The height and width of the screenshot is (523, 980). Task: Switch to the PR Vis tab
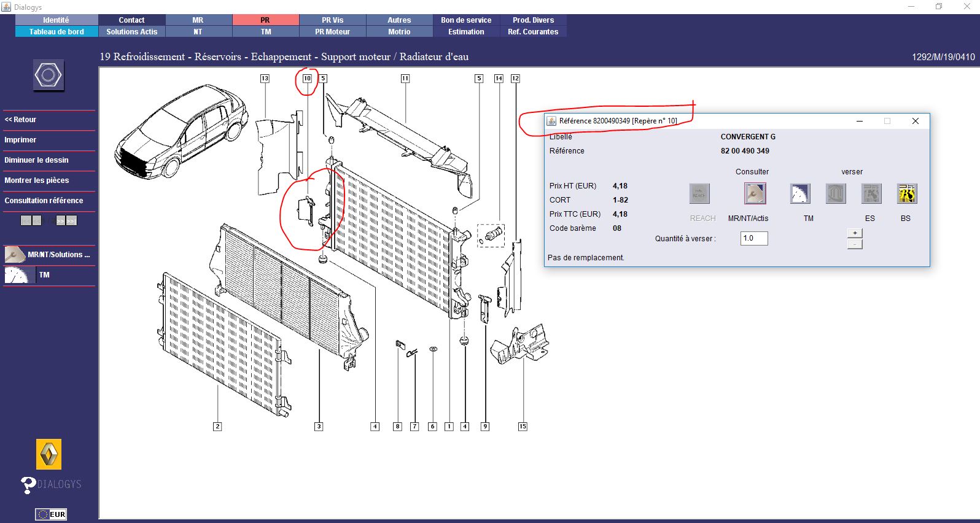pos(332,20)
